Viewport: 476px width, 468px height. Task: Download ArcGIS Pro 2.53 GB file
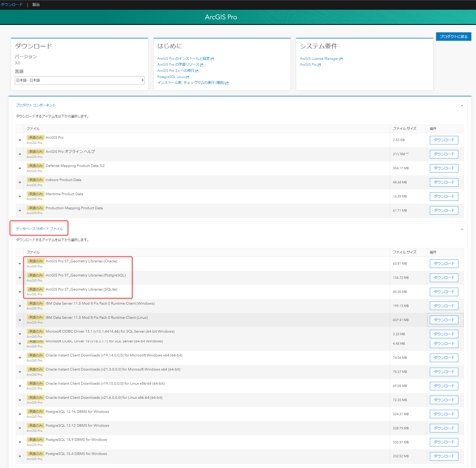tap(444, 140)
